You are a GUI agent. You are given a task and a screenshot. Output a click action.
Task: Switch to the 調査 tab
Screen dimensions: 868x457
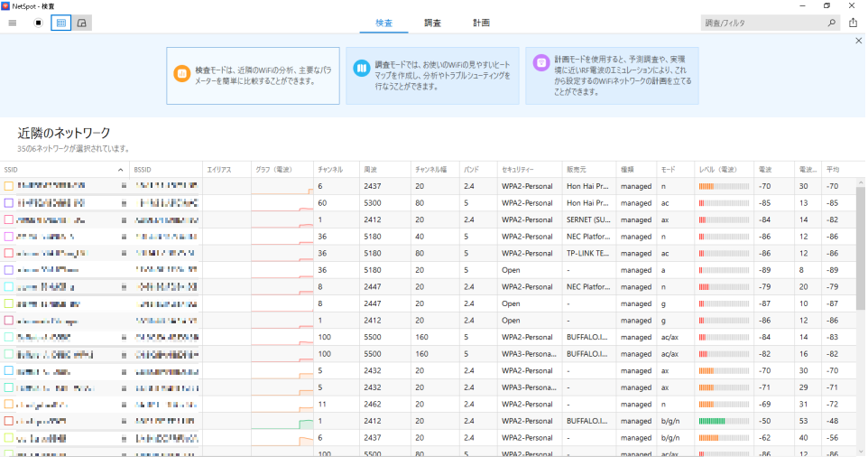click(x=432, y=23)
